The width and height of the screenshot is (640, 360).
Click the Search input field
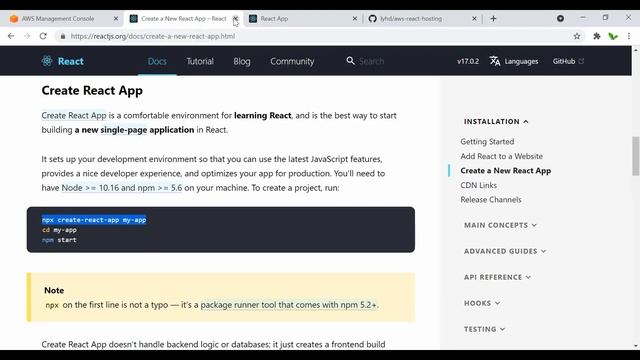[371, 61]
